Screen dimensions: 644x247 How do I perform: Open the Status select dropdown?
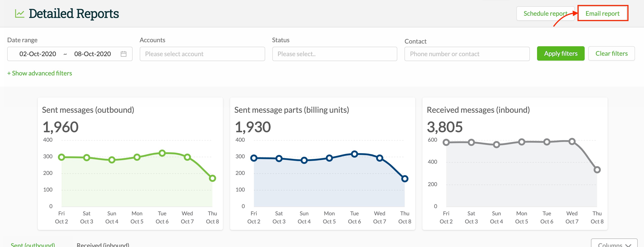(x=334, y=54)
